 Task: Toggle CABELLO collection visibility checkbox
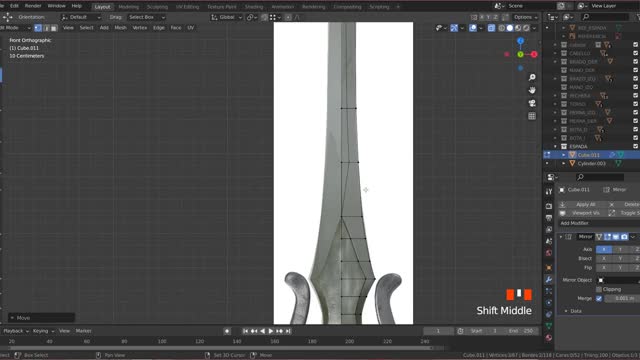pos(636,53)
